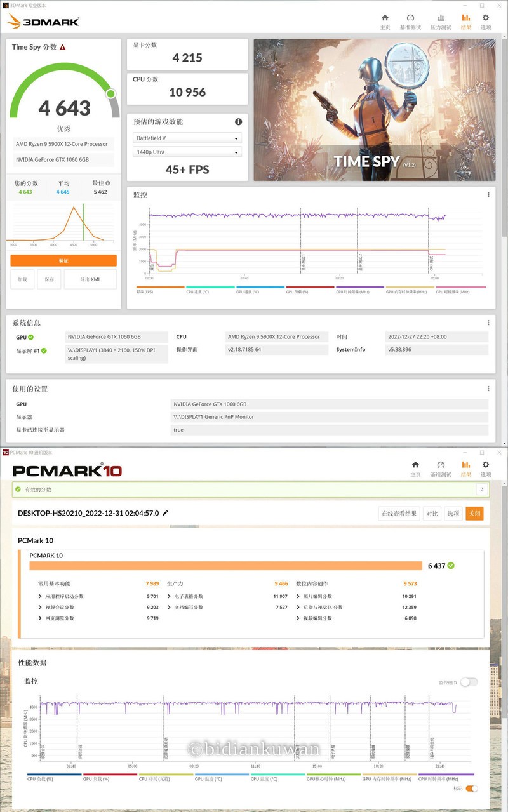508x812 pixels.
Task: Toggle CPU 负载 (%) legend in PCMark chart
Action: [54, 776]
